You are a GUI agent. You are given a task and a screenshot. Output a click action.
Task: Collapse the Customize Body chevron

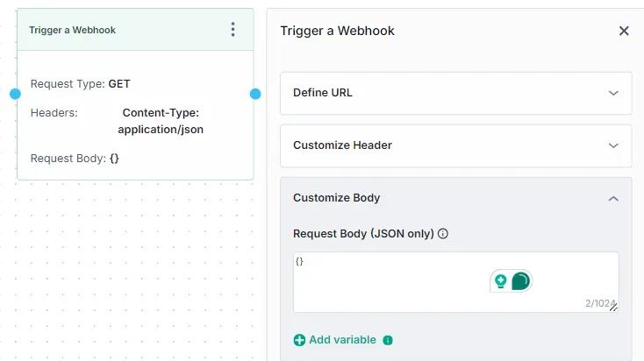(613, 199)
